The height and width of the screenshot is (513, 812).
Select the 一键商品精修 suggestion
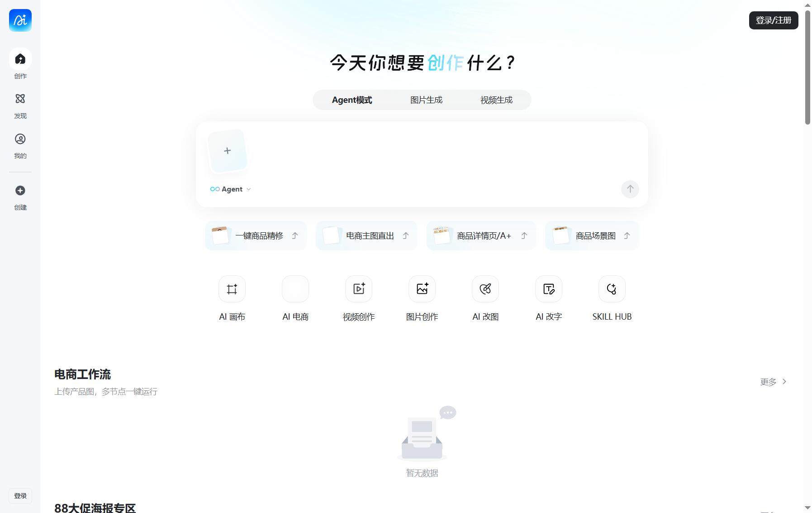coord(256,235)
